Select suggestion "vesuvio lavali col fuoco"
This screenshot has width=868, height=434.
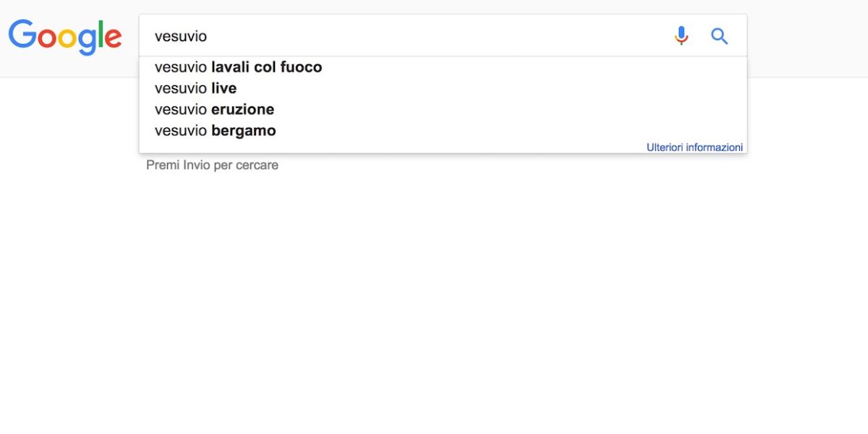[238, 67]
